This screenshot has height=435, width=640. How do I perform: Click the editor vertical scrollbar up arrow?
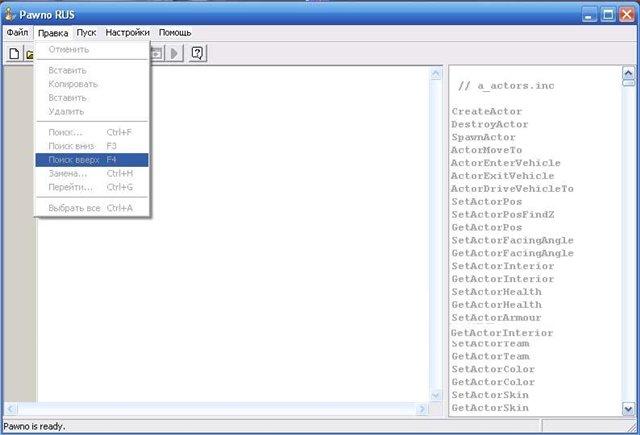coord(436,74)
